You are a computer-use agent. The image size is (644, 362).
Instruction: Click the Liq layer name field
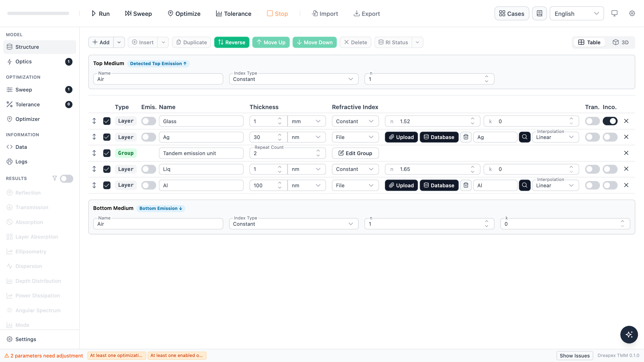(x=201, y=169)
